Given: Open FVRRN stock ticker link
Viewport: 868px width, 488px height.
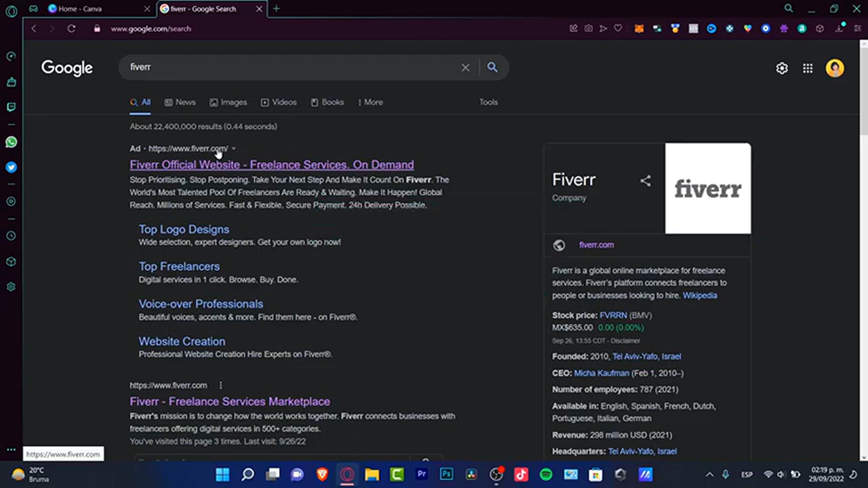Looking at the screenshot, I should click(x=613, y=315).
